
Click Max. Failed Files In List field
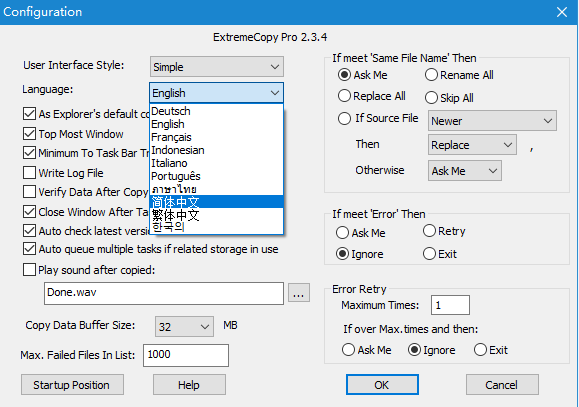(186, 355)
